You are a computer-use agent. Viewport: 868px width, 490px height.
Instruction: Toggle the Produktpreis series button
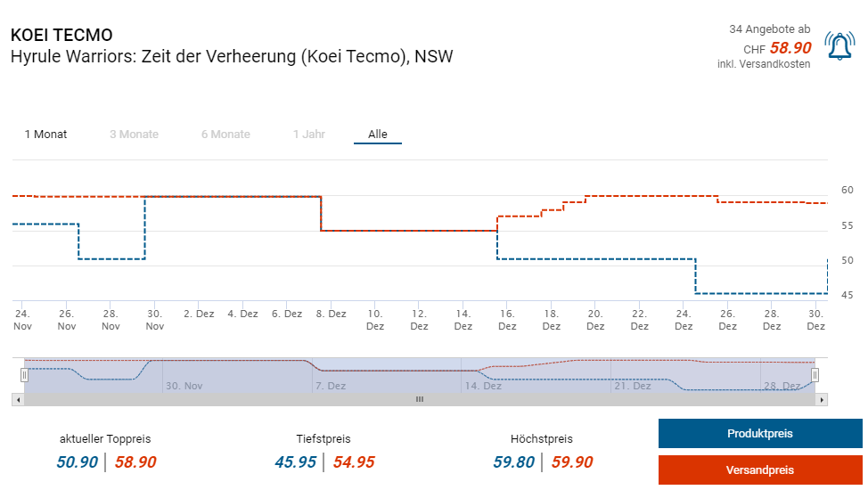[x=759, y=434]
